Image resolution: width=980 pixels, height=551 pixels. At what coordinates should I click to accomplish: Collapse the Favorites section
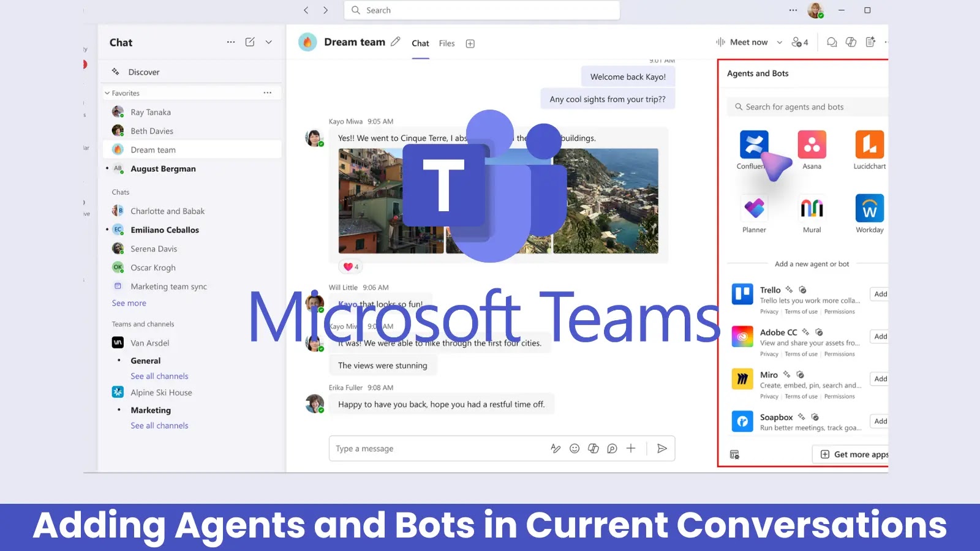point(106,92)
